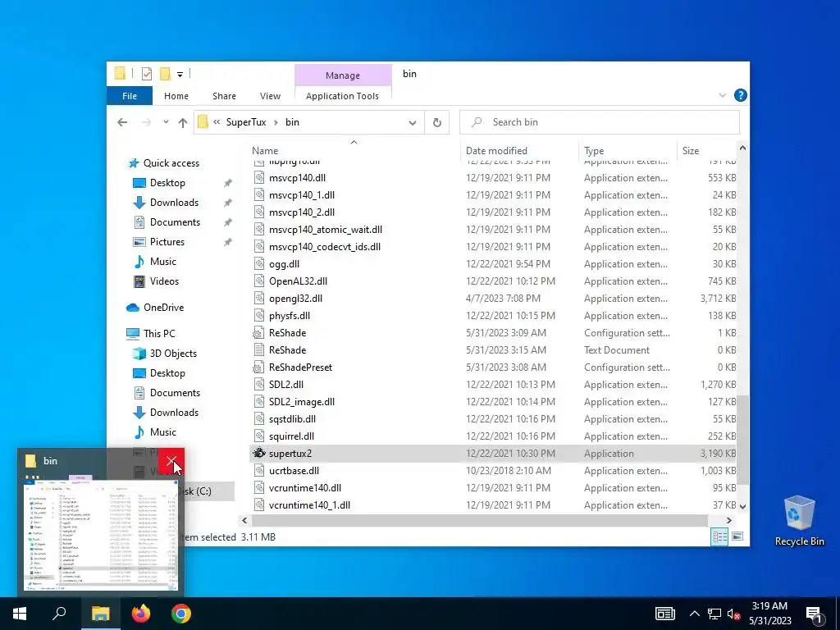Click the Refresh button in the address bar
840x630 pixels.
pyautogui.click(x=437, y=123)
